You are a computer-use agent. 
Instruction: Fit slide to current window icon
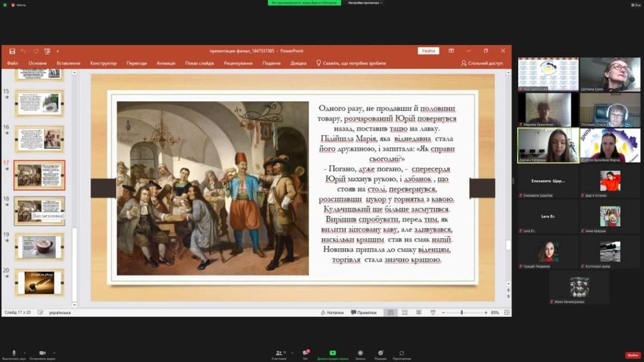[507, 313]
